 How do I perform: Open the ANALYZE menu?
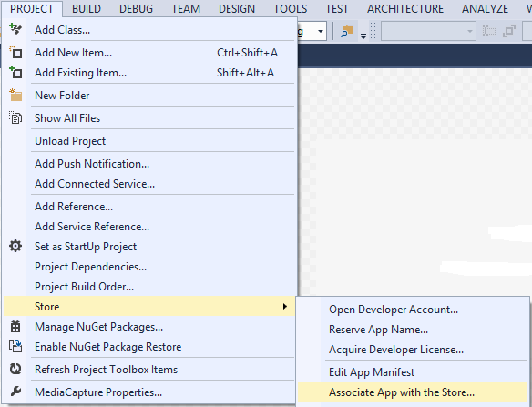point(486,8)
